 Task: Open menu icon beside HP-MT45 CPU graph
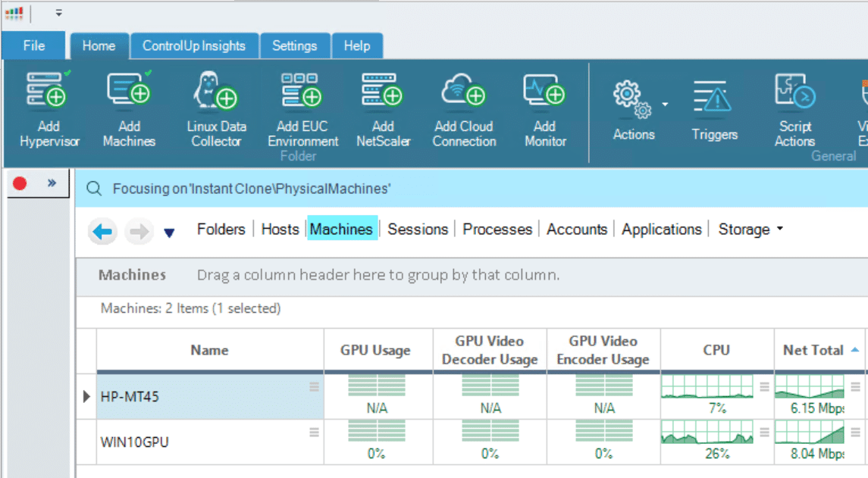click(764, 386)
